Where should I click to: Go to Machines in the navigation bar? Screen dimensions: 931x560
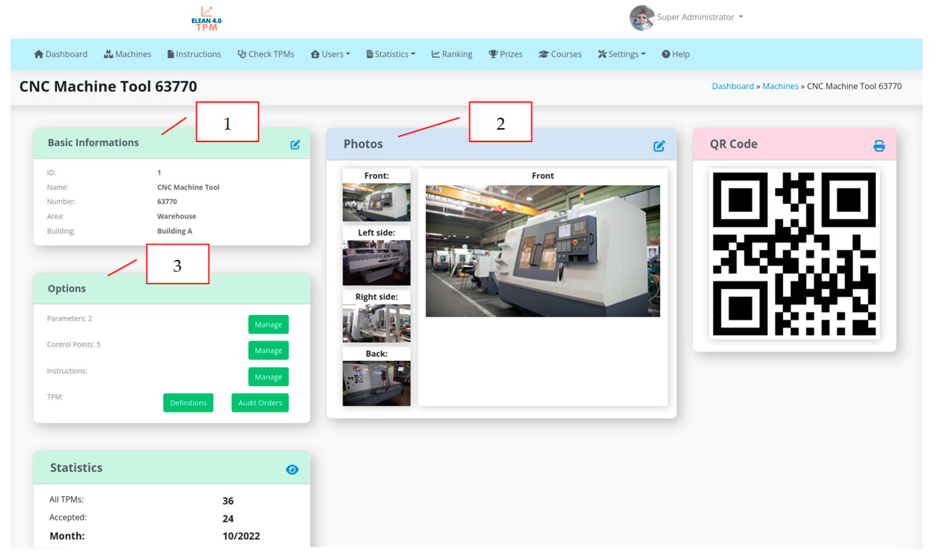[128, 54]
